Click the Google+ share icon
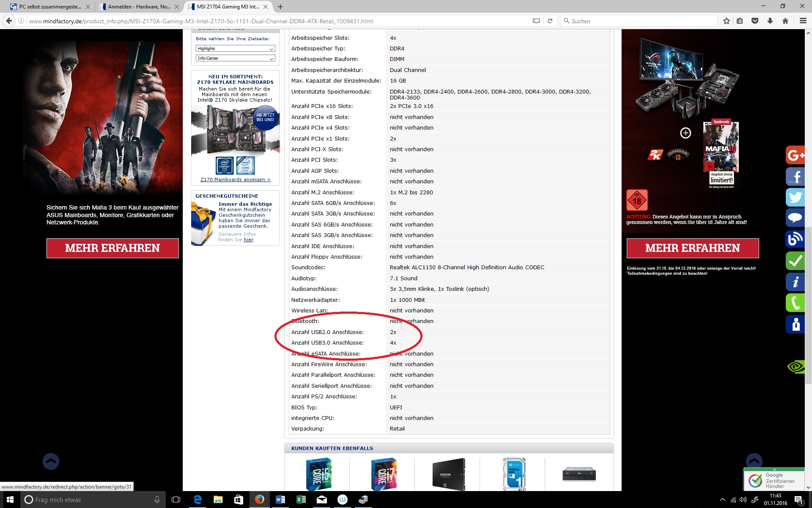The width and height of the screenshot is (812, 508). point(795,155)
